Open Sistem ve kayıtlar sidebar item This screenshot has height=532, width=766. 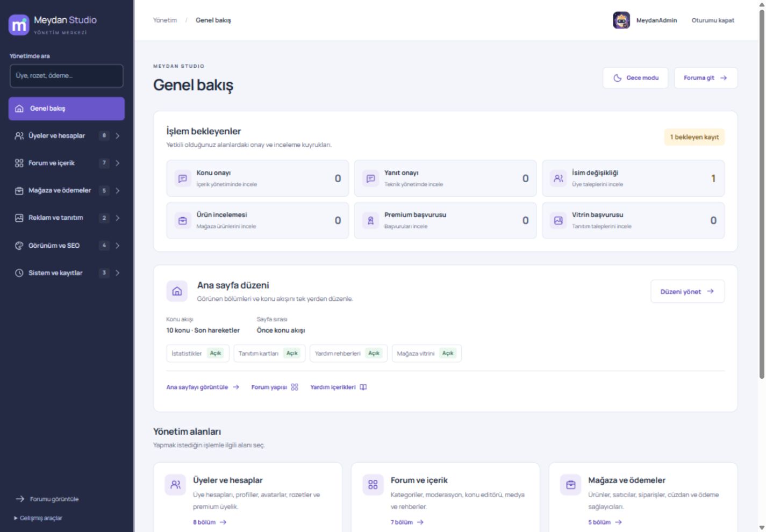(67, 273)
